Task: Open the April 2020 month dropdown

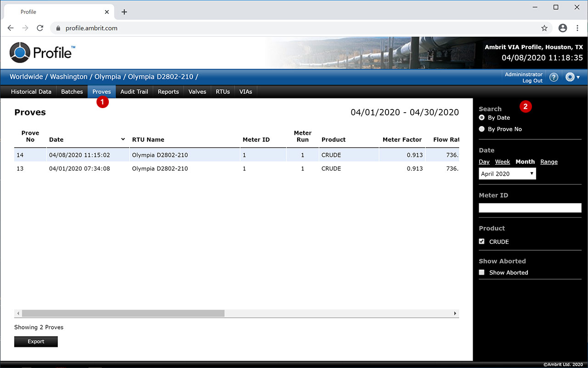Action: (507, 174)
